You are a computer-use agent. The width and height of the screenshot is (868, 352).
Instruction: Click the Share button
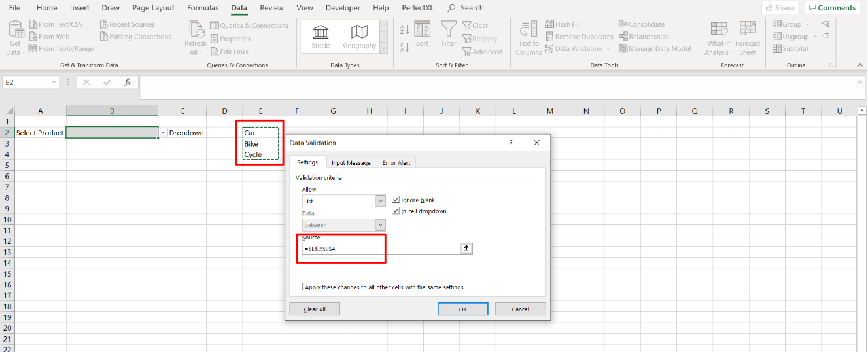pyautogui.click(x=780, y=8)
